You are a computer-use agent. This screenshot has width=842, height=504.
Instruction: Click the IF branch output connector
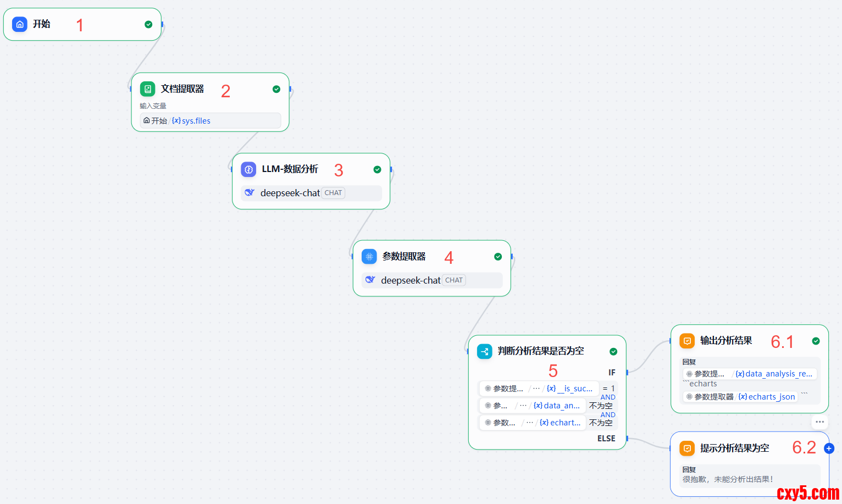pyautogui.click(x=627, y=373)
